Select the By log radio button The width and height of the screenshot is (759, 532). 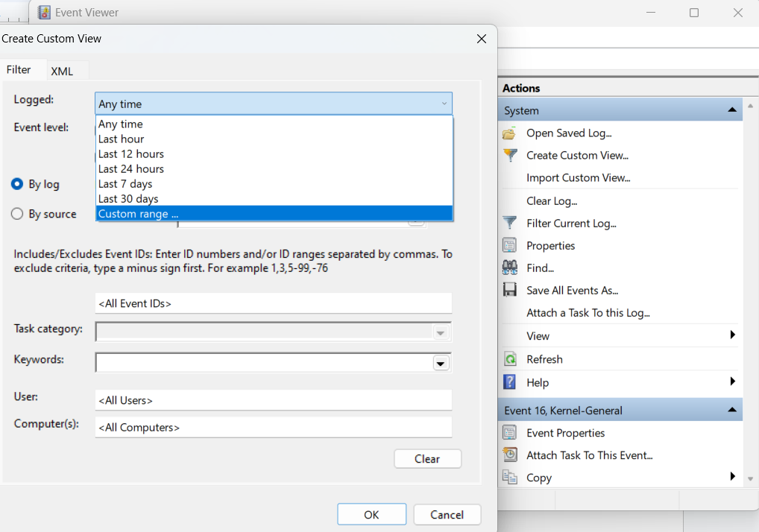pos(17,184)
